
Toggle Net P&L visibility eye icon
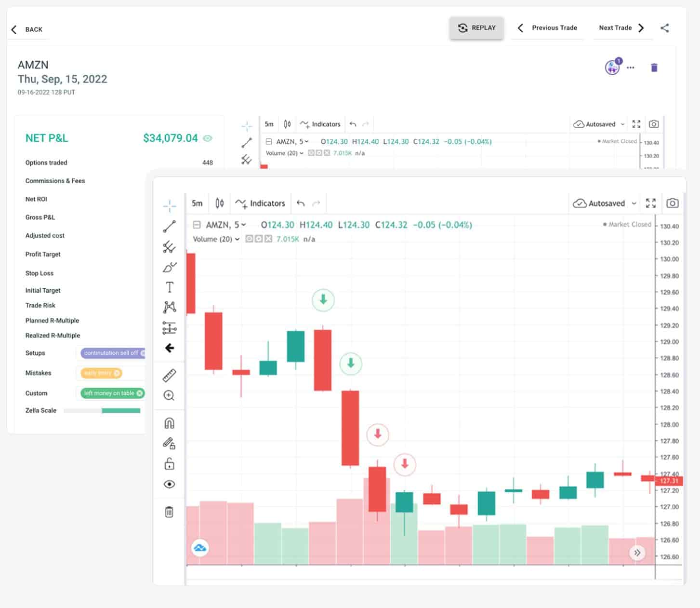tap(208, 138)
